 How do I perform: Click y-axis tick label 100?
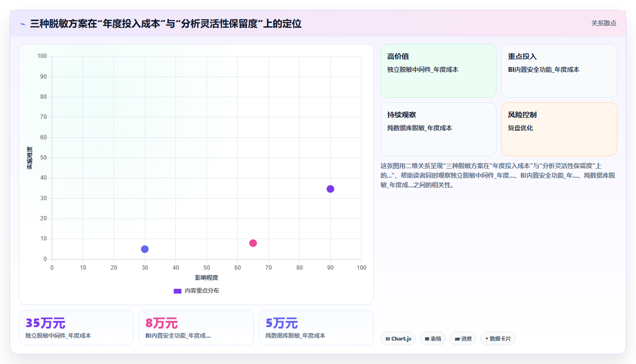[42, 56]
